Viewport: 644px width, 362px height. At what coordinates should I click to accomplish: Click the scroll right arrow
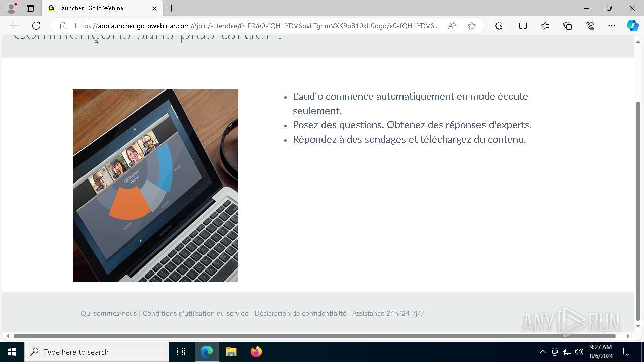point(628,336)
